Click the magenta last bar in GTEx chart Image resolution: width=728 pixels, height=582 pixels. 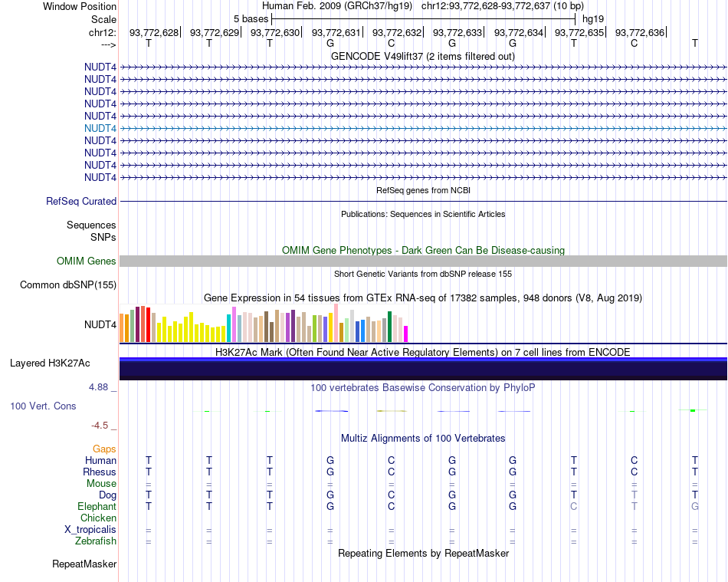[406, 334]
